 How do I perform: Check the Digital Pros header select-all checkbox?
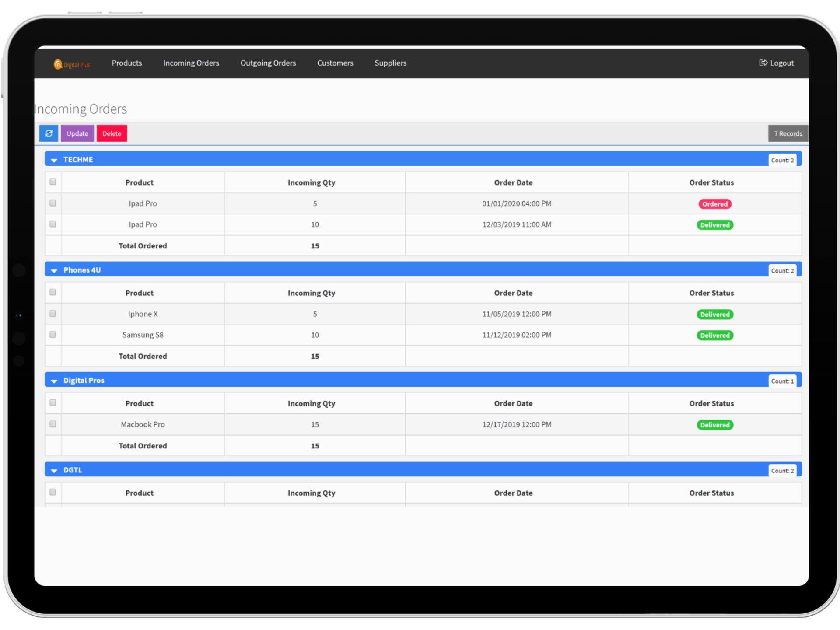pos(53,402)
